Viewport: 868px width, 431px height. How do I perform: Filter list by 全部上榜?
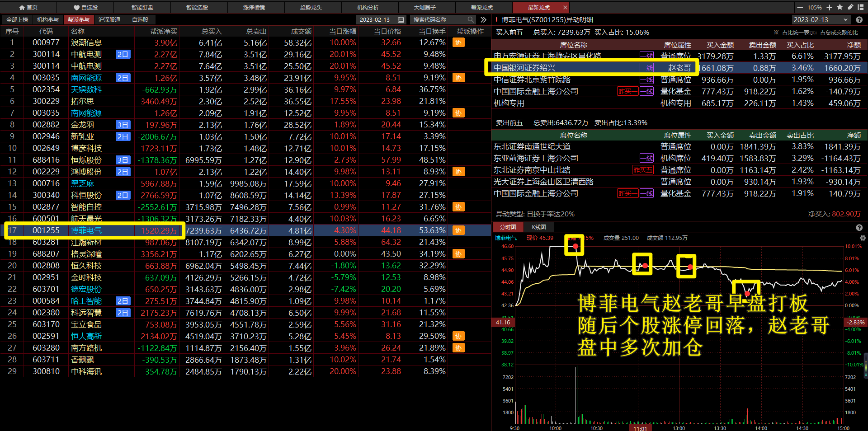[x=17, y=20]
